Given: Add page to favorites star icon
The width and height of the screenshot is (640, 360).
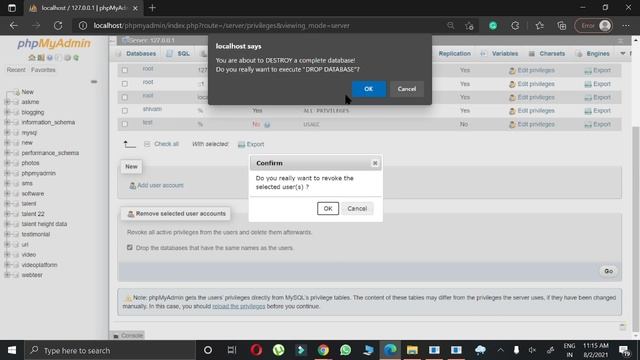Looking at the screenshot, I should [x=469, y=25].
